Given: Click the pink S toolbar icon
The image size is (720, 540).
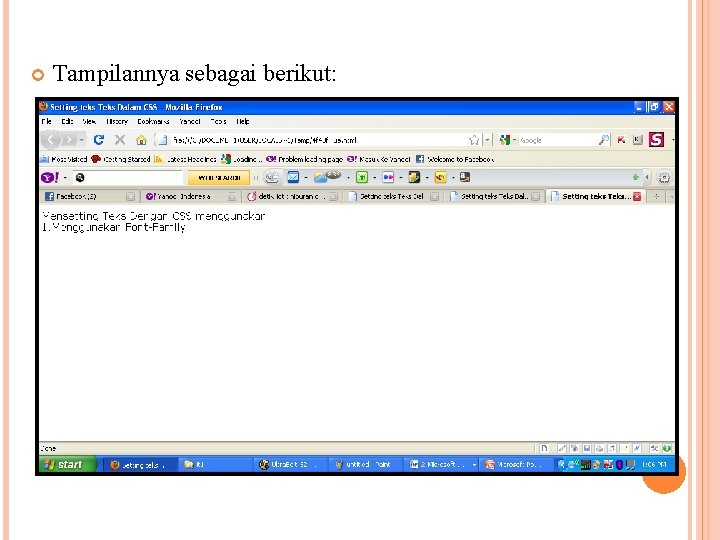Looking at the screenshot, I should pyautogui.click(x=656, y=140).
